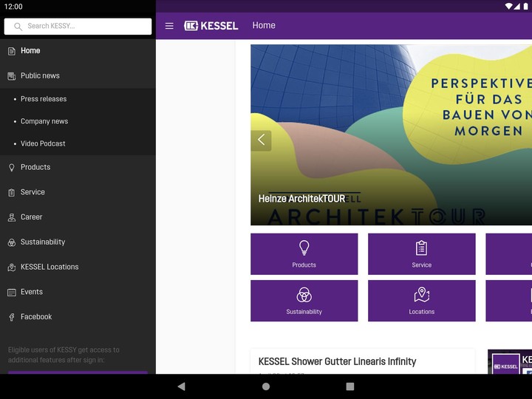Open Public news in sidebar
The height and width of the screenshot is (399, 532).
[78, 75]
